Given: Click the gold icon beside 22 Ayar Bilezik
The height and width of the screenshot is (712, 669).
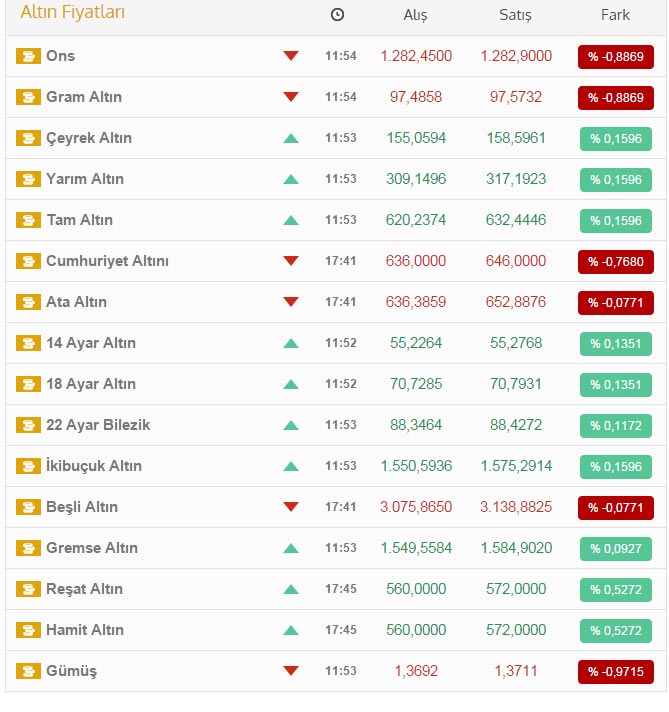Looking at the screenshot, I should [x=28, y=425].
